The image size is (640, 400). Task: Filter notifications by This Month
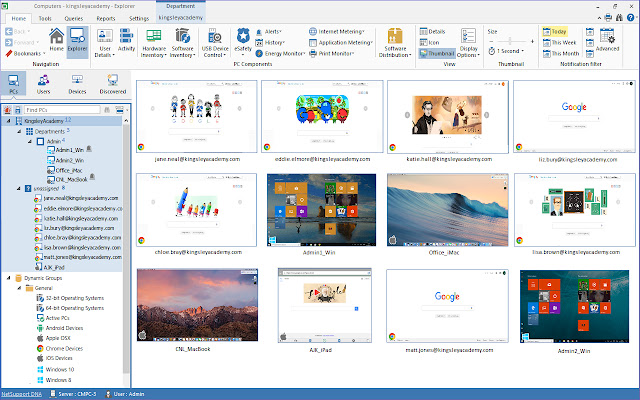pos(561,53)
